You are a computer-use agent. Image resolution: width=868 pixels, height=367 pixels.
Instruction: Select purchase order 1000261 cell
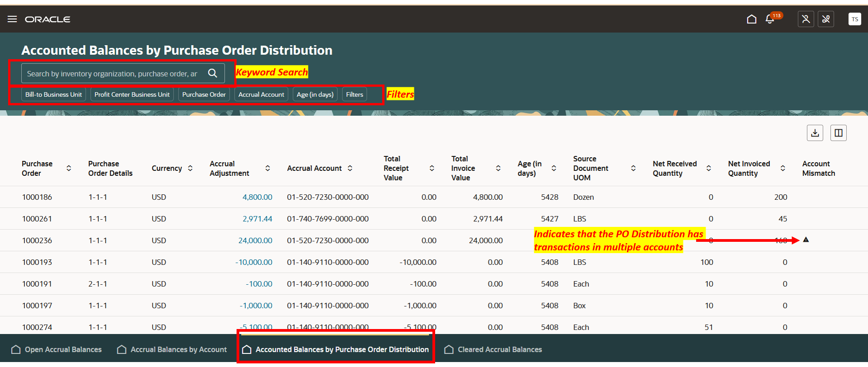(37, 219)
